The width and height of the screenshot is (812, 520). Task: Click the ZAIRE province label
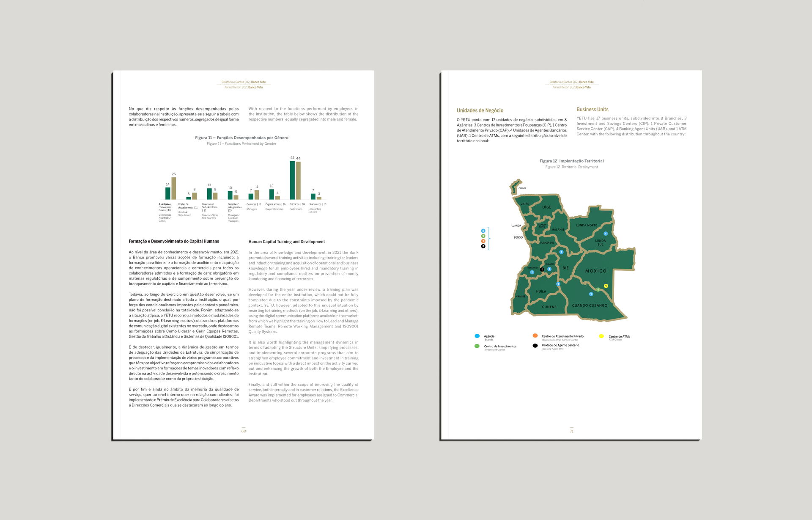(525, 204)
